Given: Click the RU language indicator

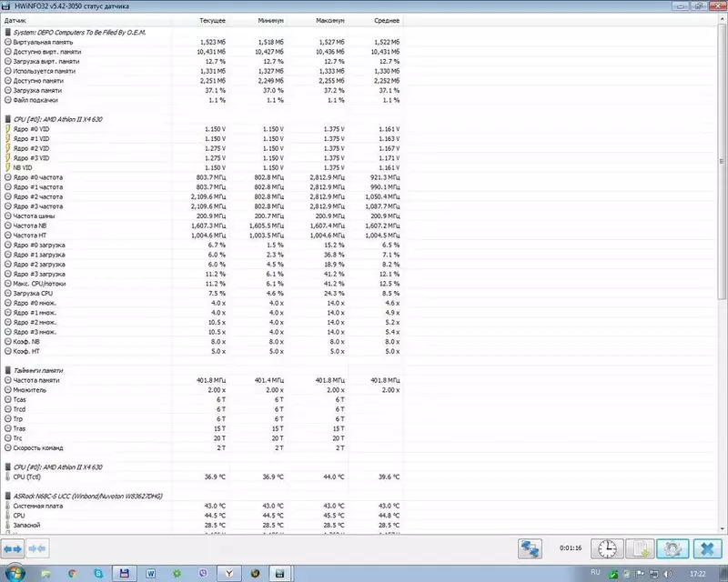Looking at the screenshot, I should pos(596,573).
